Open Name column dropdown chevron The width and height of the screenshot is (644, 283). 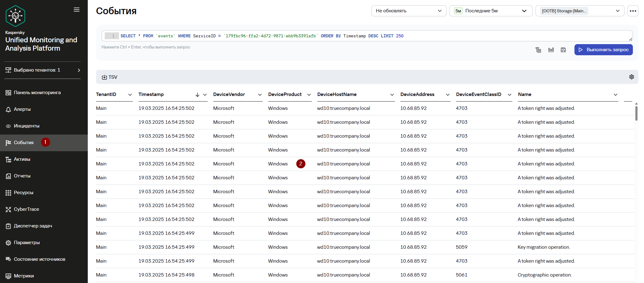[616, 95]
